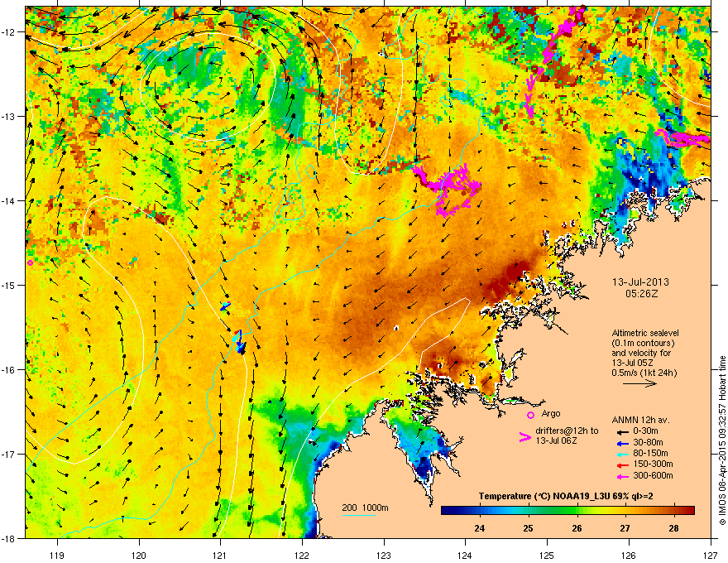
Task: Click the Argo circle symbol in legend
Action: [530, 415]
